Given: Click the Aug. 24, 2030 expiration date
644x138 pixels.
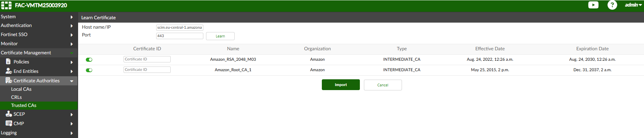Looking at the screenshot, I should [592, 59].
